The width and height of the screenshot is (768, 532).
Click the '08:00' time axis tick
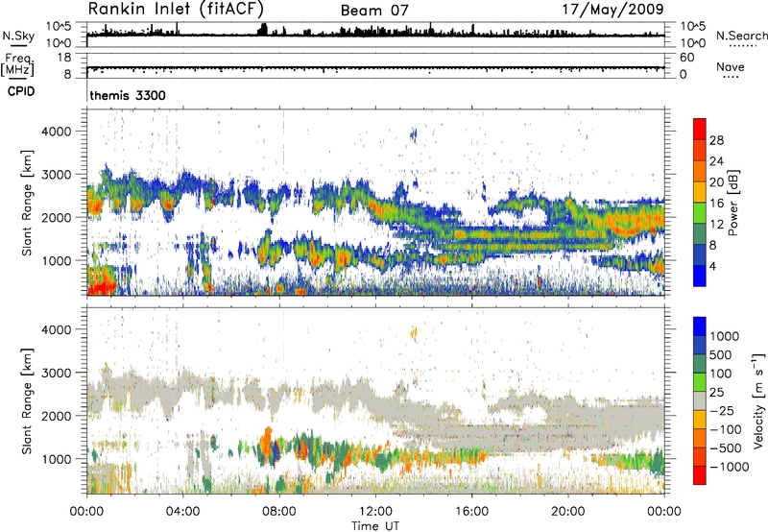click(x=279, y=511)
